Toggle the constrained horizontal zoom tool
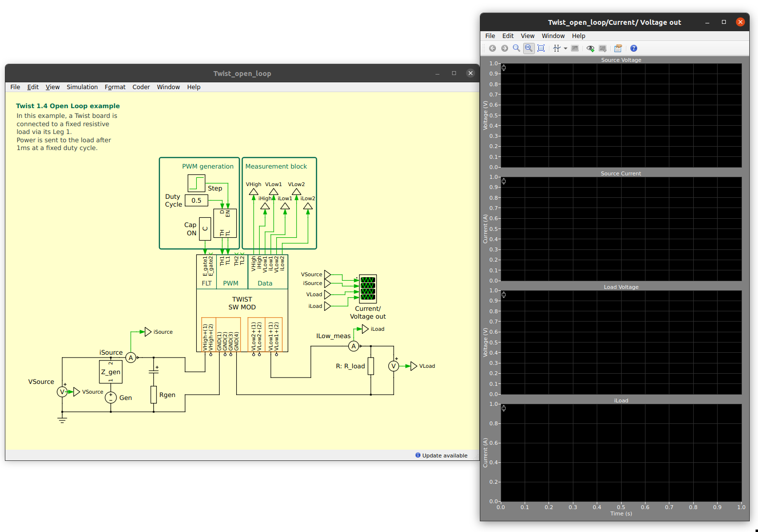 coord(529,48)
